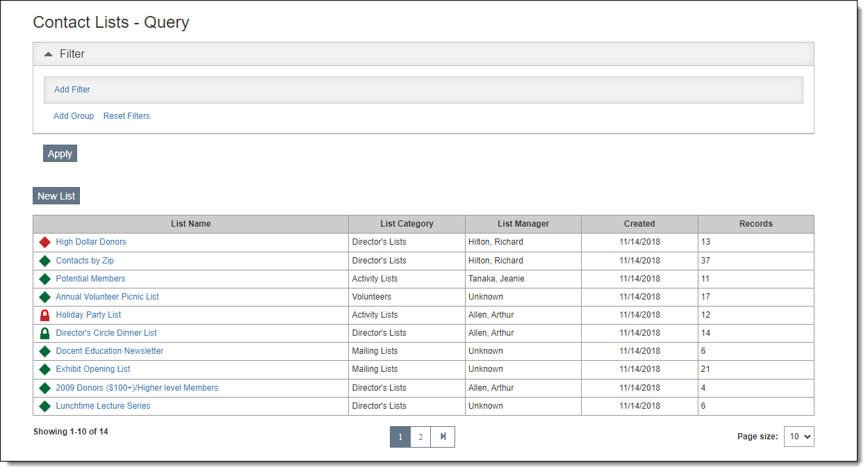The width and height of the screenshot is (868, 472).
Task: Click the Add Group link
Action: (x=74, y=116)
